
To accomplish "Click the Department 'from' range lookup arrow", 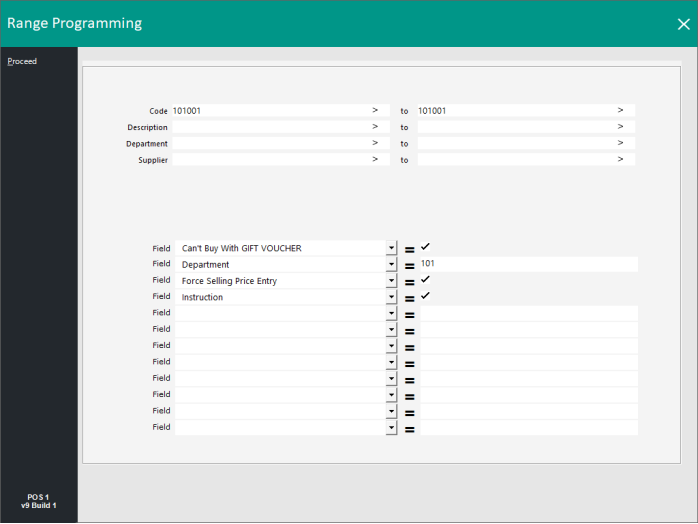I will click(x=375, y=143).
